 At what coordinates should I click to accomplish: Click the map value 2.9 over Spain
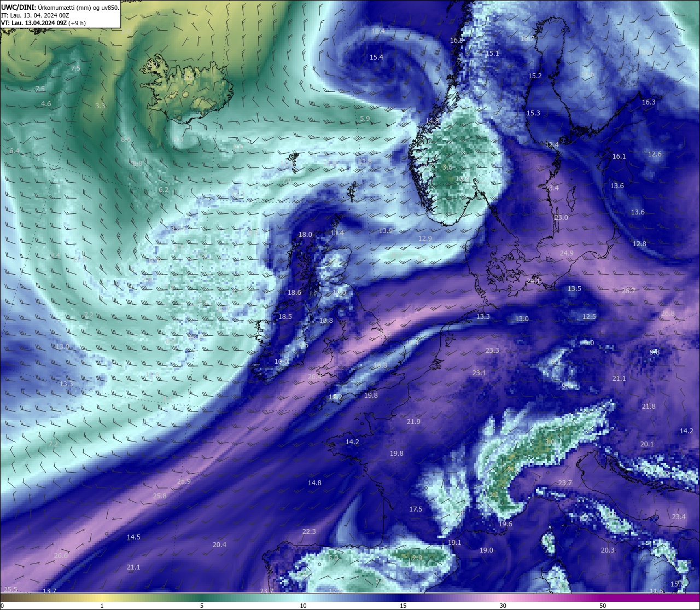pos(417,558)
